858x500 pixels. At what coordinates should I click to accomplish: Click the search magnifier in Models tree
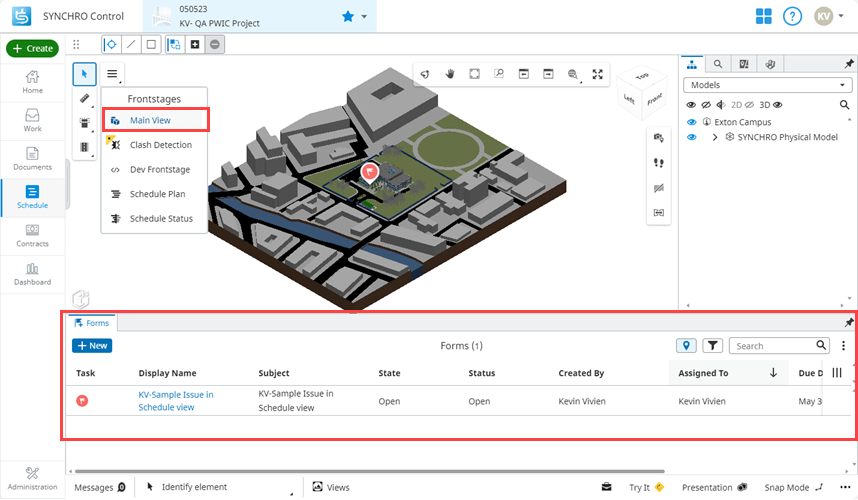click(844, 104)
